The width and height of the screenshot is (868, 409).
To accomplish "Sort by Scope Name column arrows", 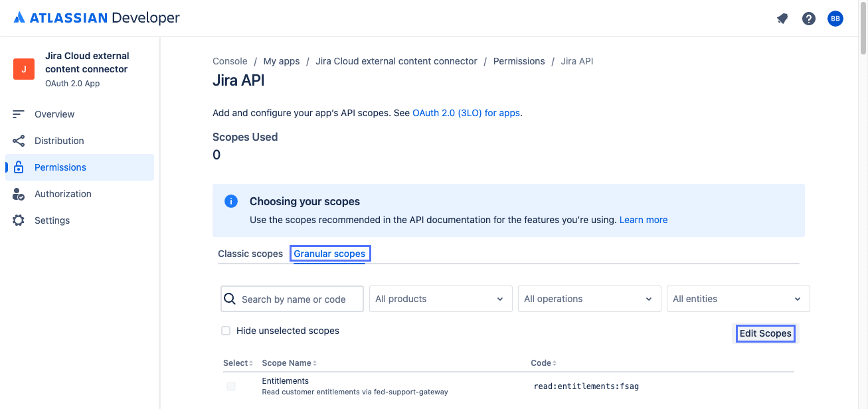I will (x=315, y=363).
